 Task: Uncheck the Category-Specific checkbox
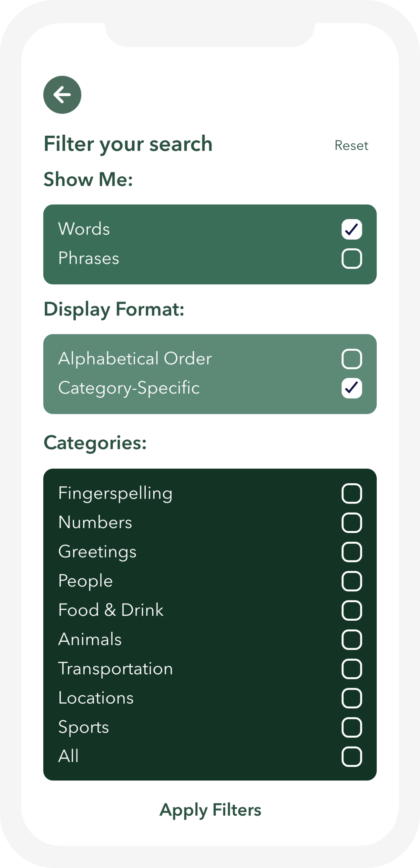point(352,388)
